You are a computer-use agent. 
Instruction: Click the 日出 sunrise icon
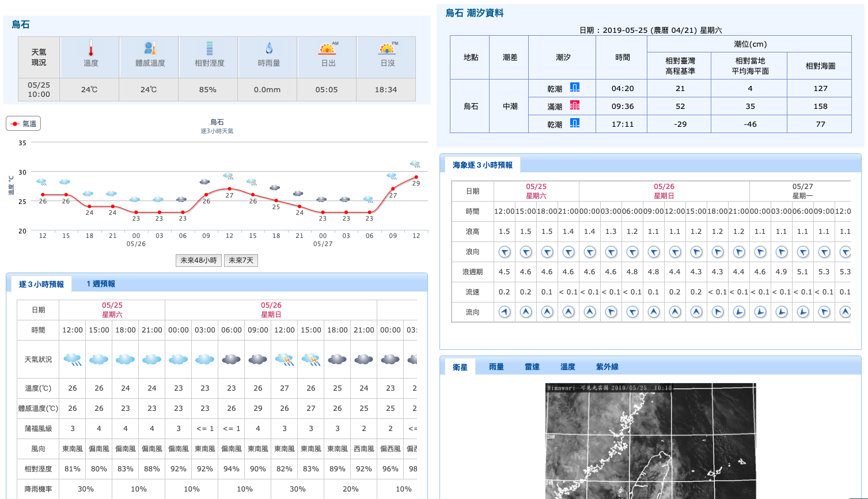[x=328, y=48]
